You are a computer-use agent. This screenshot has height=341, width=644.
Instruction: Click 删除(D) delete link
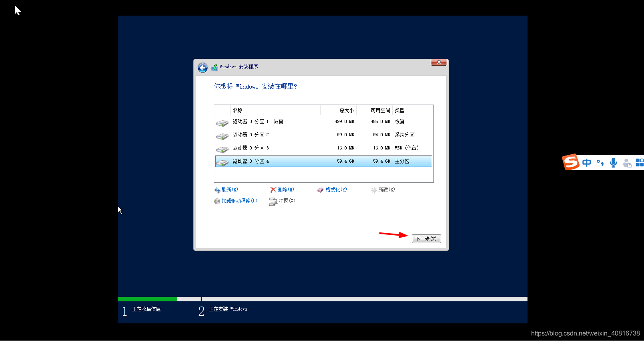click(x=286, y=190)
